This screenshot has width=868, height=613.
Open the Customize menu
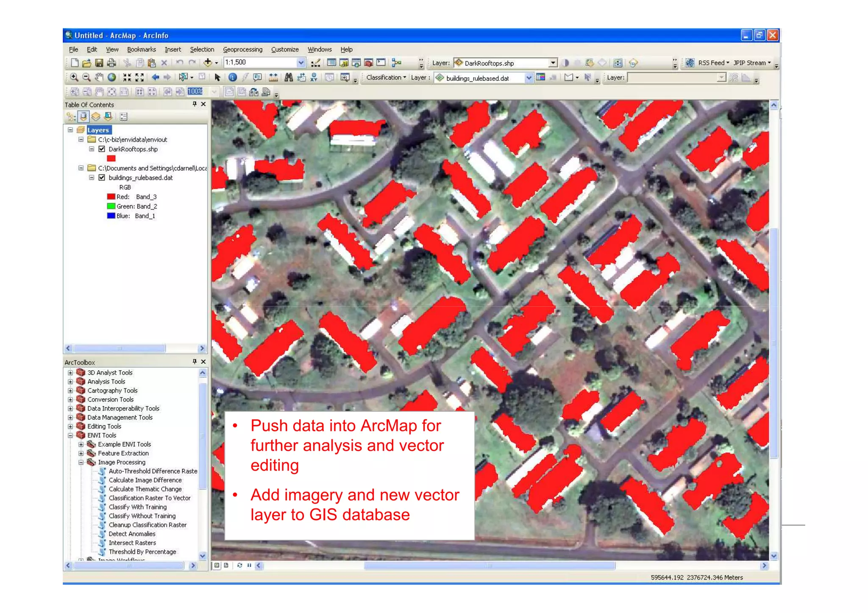(x=285, y=50)
